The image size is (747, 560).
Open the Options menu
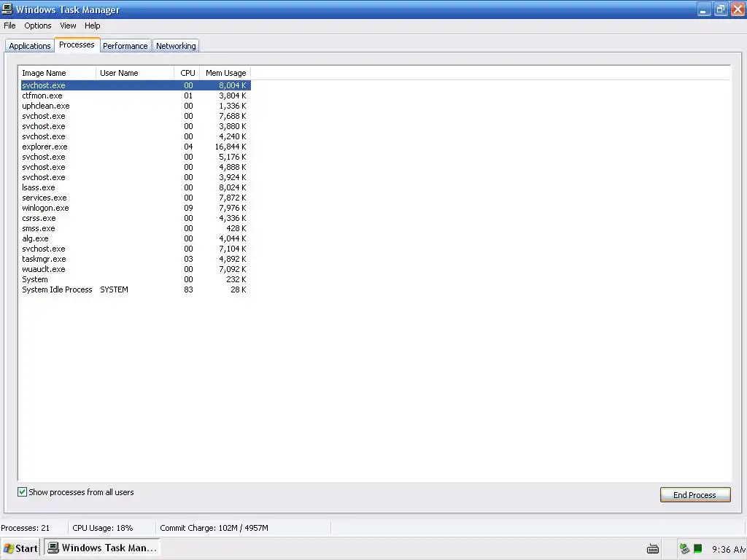coord(38,26)
